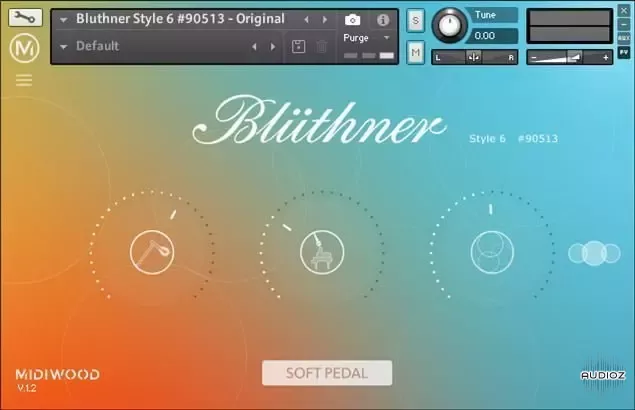Click the hammer dial's outer ring indicator

point(173,214)
